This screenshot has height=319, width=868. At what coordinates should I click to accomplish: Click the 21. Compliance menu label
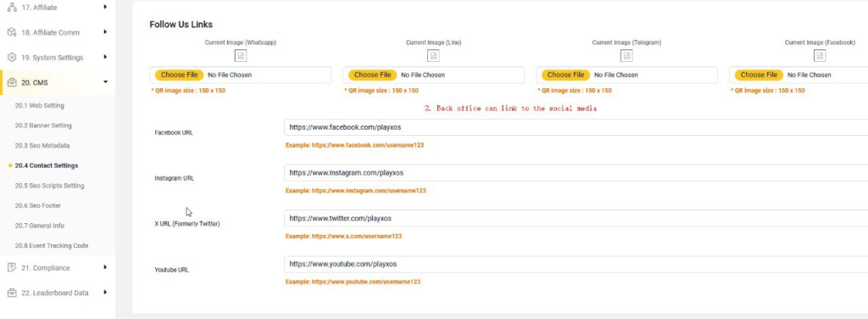[46, 267]
